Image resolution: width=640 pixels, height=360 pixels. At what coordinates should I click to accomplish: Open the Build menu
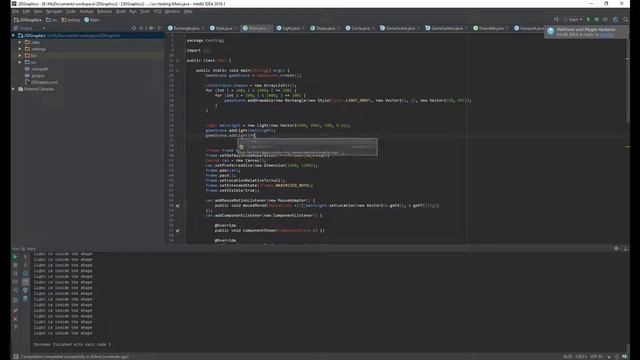coord(121,11)
